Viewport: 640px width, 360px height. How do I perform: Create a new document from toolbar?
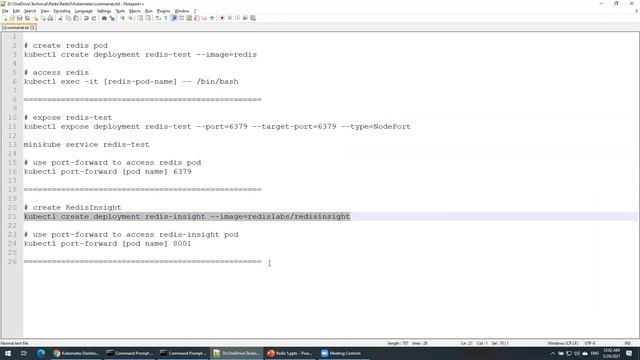[x=5, y=18]
